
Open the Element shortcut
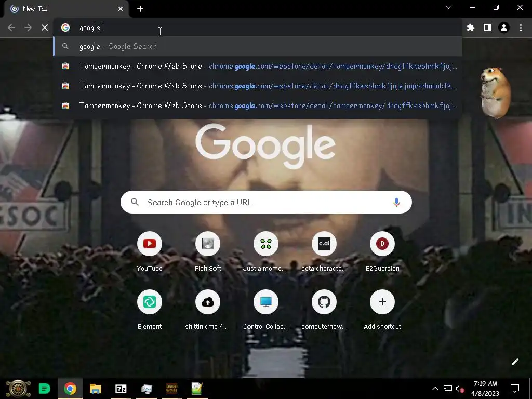point(150,310)
